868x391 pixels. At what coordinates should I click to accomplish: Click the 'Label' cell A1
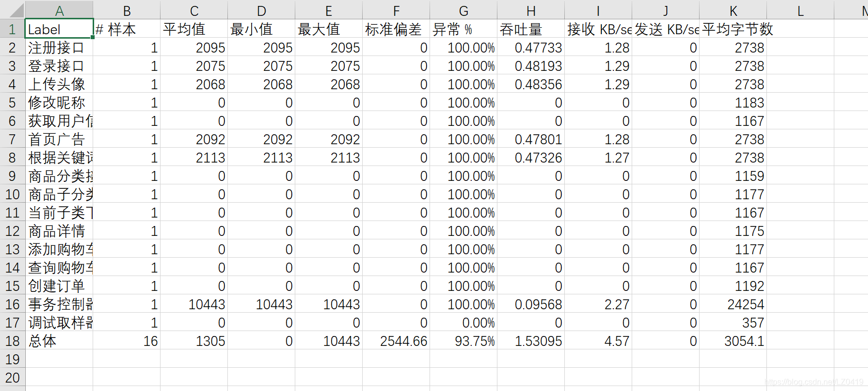point(59,29)
